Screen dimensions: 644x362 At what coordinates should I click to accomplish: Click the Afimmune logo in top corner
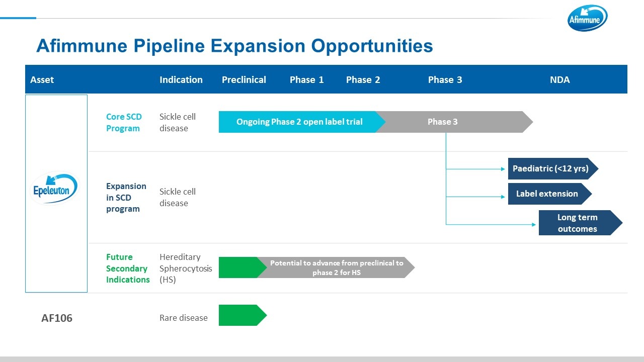click(x=587, y=19)
